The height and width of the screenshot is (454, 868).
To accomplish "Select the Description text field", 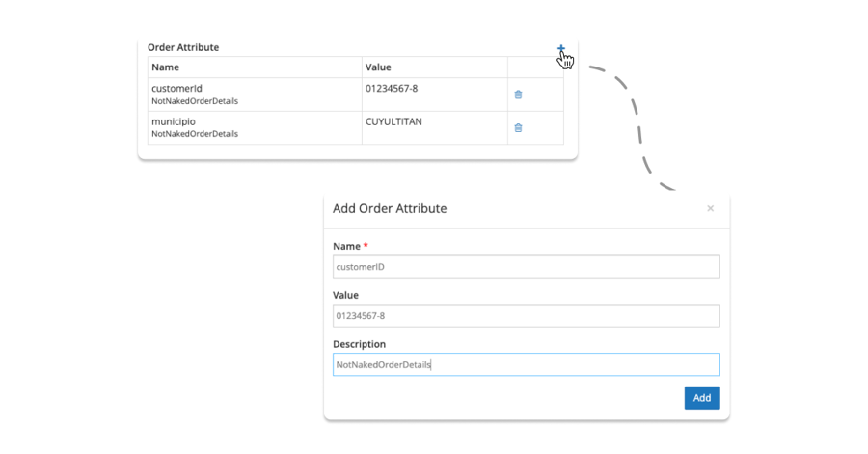I will tap(526, 364).
